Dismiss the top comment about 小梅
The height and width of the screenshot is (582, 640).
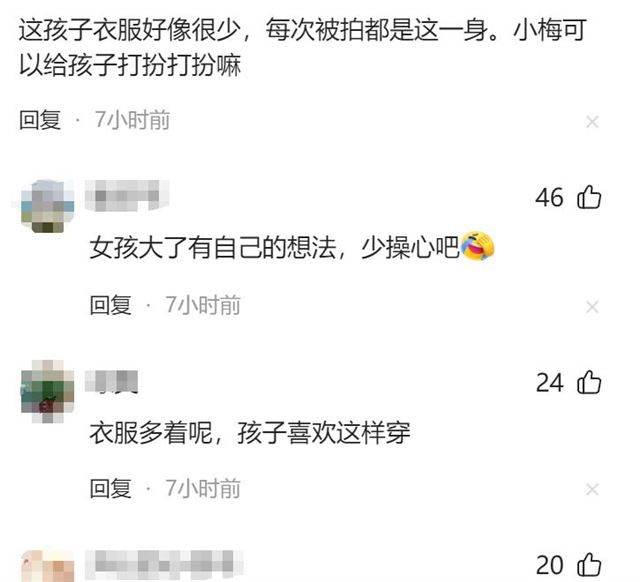point(592,122)
